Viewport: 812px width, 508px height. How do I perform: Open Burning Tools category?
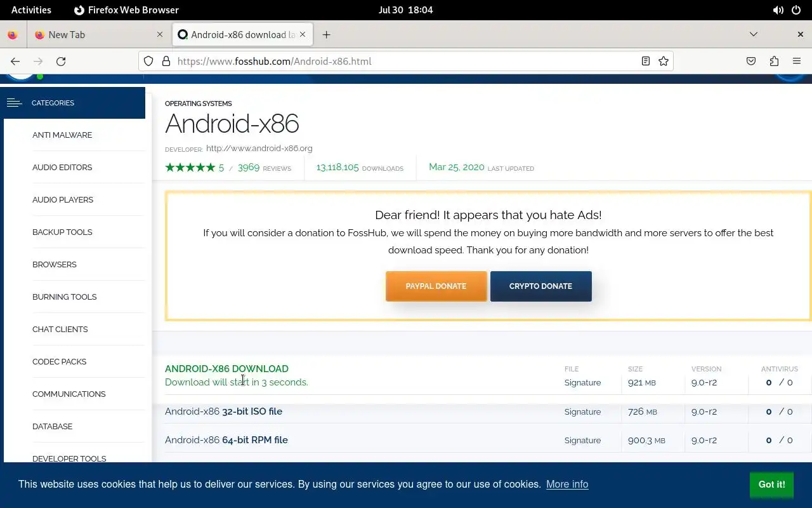65,297
